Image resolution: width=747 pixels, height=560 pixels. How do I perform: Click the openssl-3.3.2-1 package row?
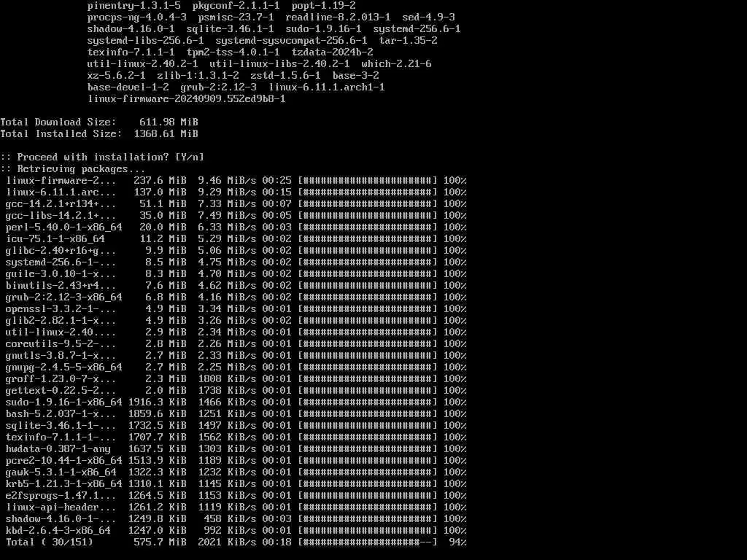tap(236, 309)
